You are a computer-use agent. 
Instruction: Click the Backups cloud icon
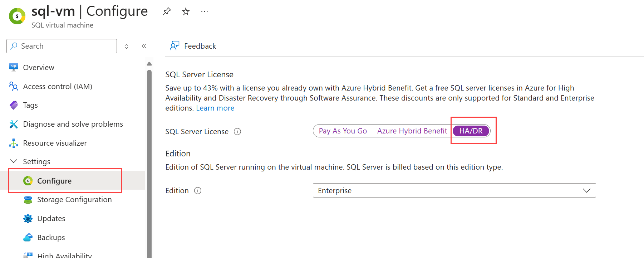(28, 237)
